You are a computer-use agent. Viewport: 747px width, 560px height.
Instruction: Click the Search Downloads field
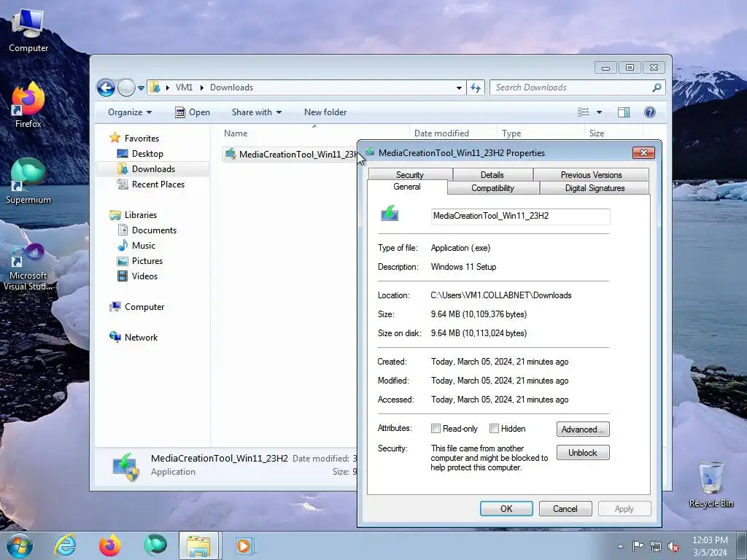coord(570,87)
